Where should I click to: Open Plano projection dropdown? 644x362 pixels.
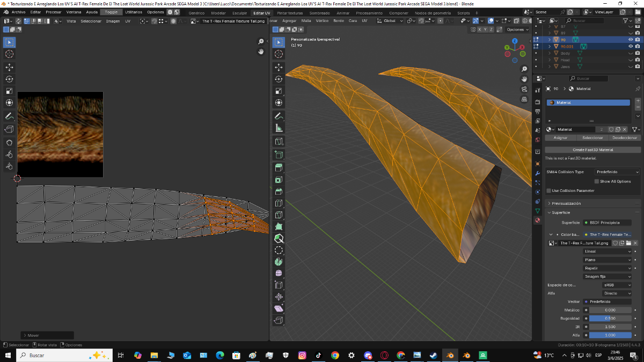[x=608, y=260]
